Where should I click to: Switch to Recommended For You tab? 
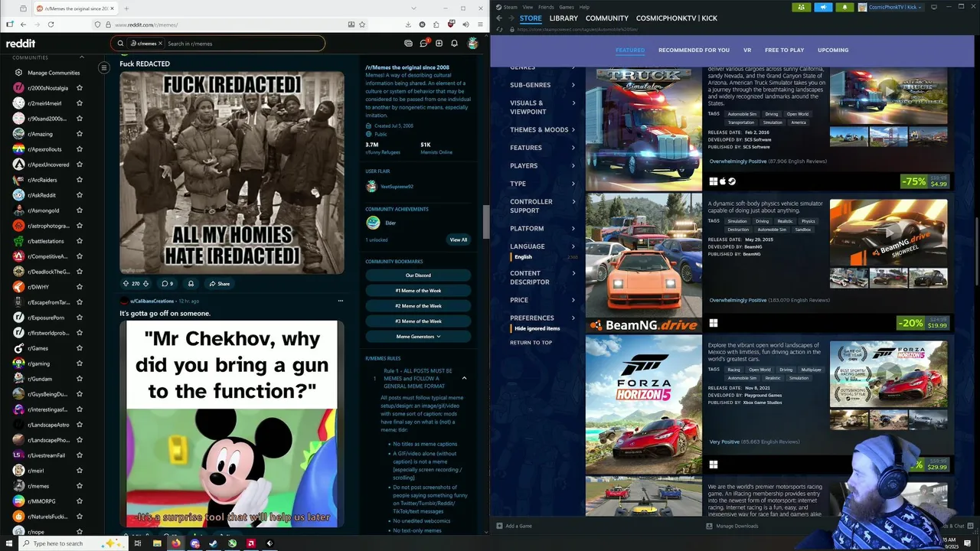tap(694, 50)
